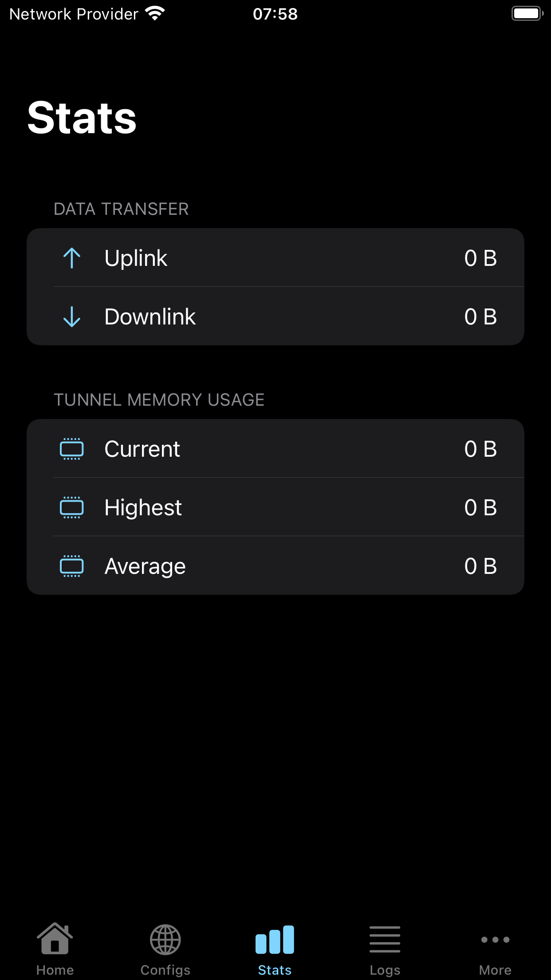Tap the Highest memory chip icon
Image resolution: width=551 pixels, height=980 pixels.
click(72, 507)
